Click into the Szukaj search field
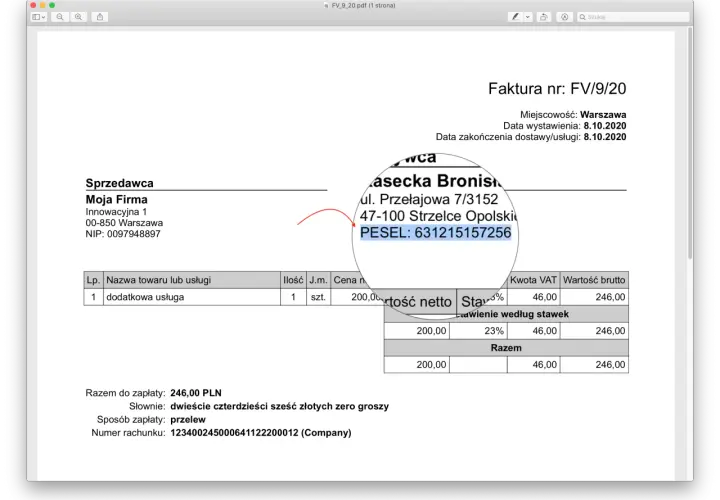 [x=633, y=17]
